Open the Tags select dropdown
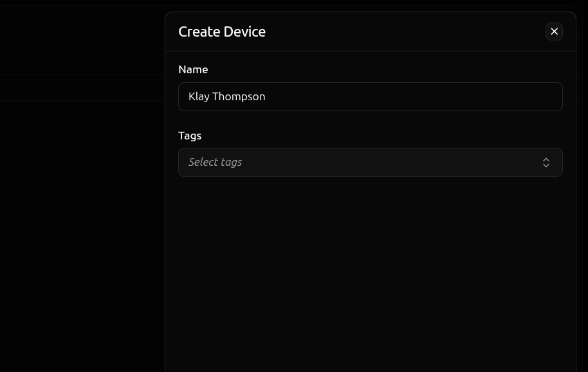The height and width of the screenshot is (372, 588). tap(370, 162)
